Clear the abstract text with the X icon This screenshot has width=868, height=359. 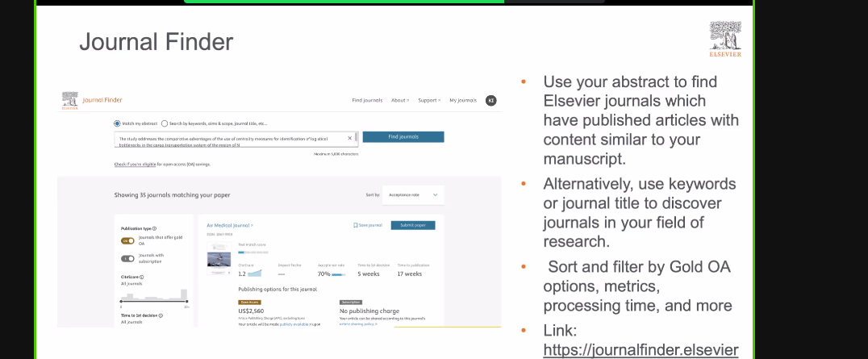[x=350, y=138]
